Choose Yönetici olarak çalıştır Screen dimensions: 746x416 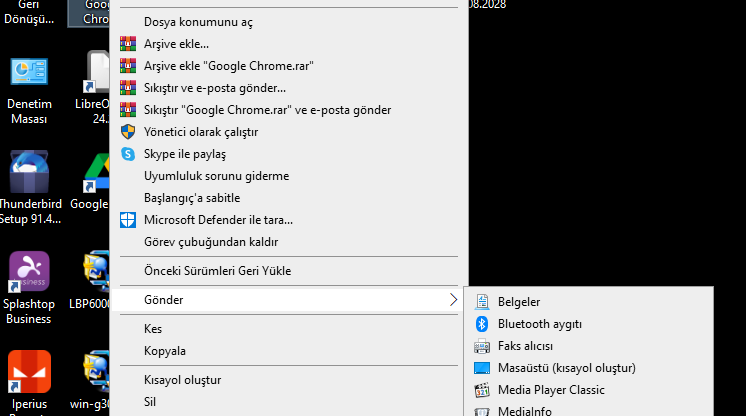(289, 132)
